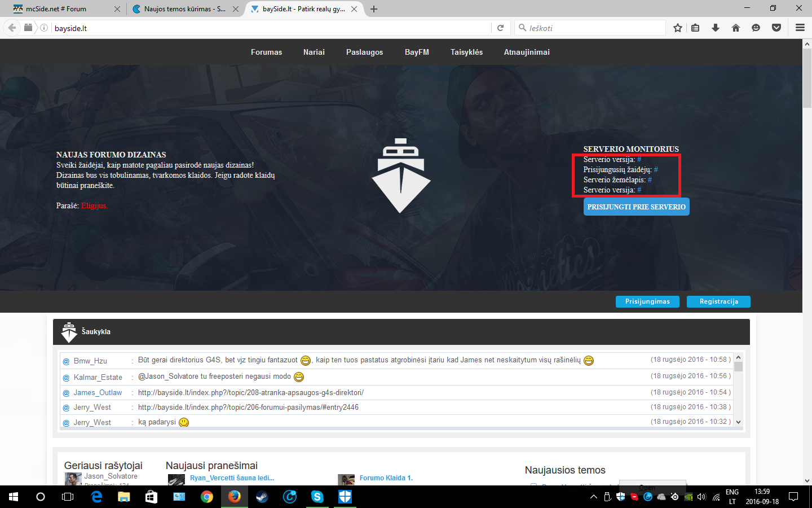812x508 pixels.
Task: Click the ship icon beside Šaukykla
Action: (69, 332)
